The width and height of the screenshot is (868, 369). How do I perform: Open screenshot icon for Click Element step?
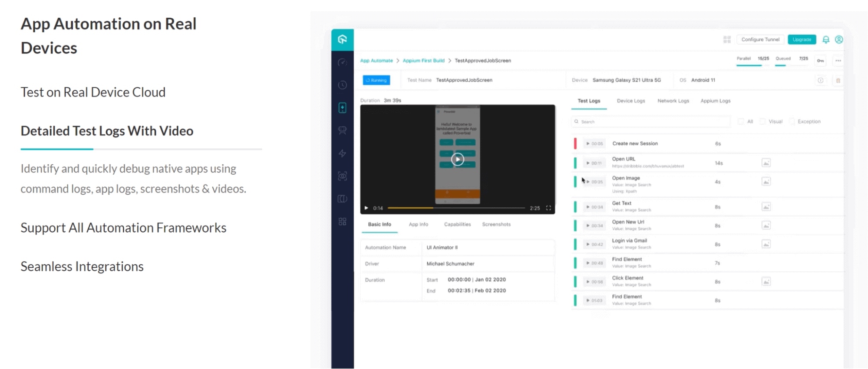click(x=766, y=282)
